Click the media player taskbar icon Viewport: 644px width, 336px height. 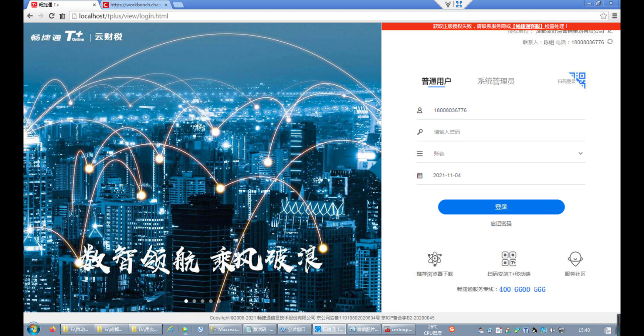pos(185,329)
